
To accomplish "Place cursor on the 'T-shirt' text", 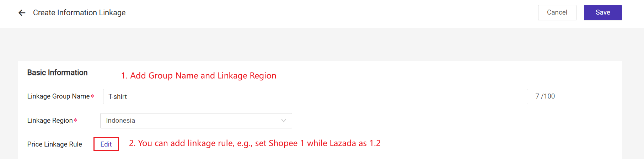I will point(118,97).
